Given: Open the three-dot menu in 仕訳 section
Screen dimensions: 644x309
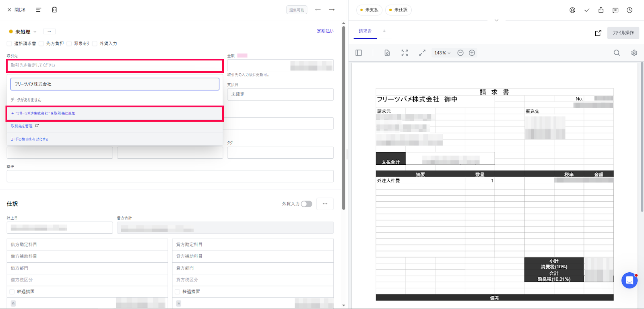Looking at the screenshot, I should pyautogui.click(x=325, y=204).
